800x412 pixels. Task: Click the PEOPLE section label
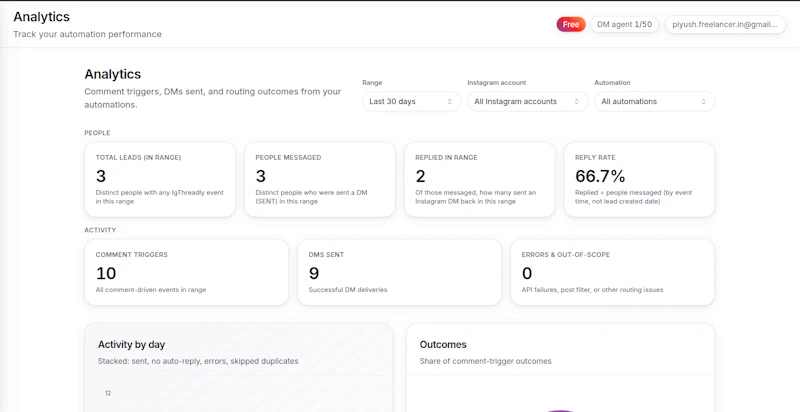pyautogui.click(x=97, y=133)
